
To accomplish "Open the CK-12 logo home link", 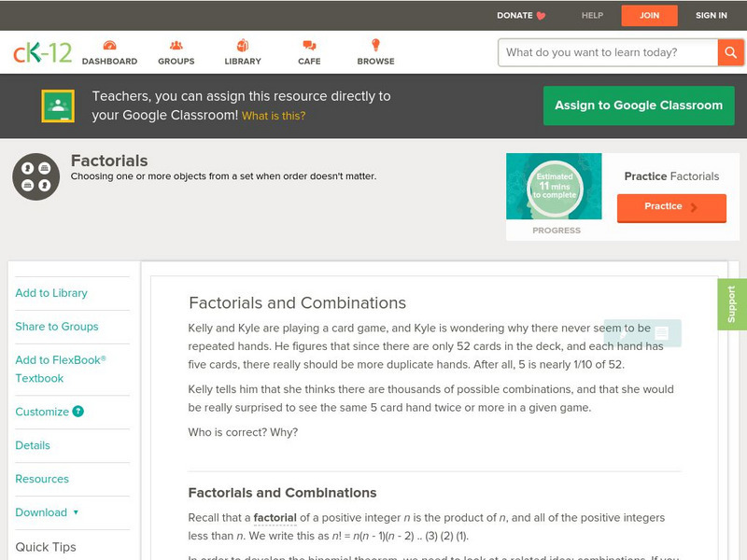I will pos(42,52).
